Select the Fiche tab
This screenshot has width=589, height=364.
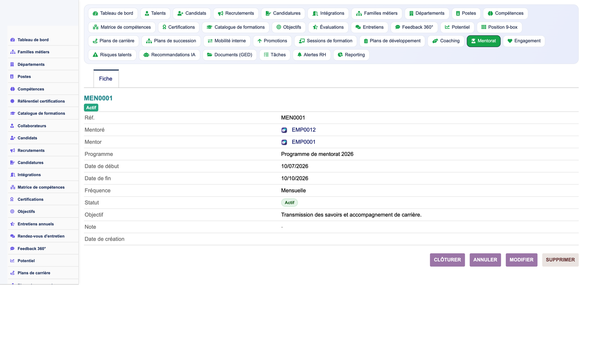point(106,79)
